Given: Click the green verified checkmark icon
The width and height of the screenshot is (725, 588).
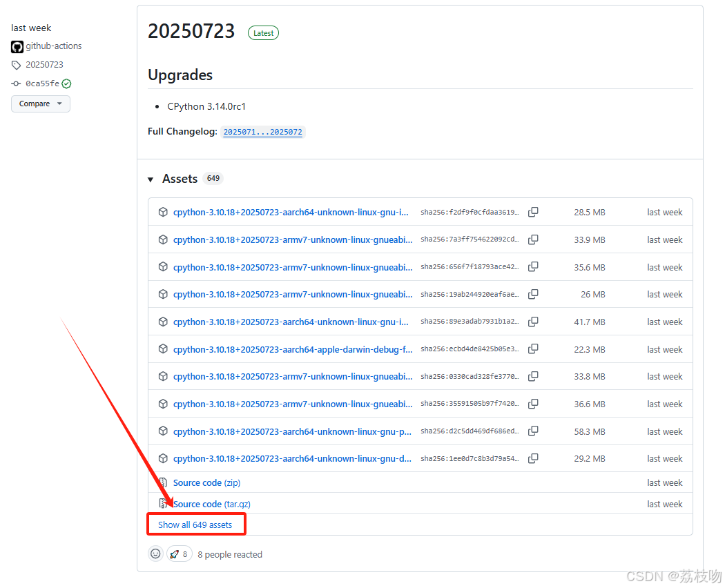Looking at the screenshot, I should tap(66, 84).
